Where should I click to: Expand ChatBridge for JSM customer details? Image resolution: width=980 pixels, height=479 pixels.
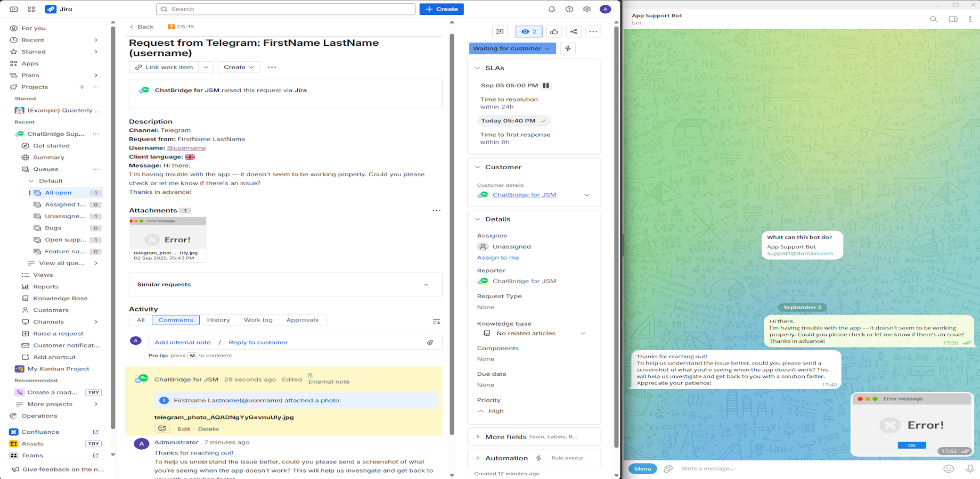click(587, 195)
